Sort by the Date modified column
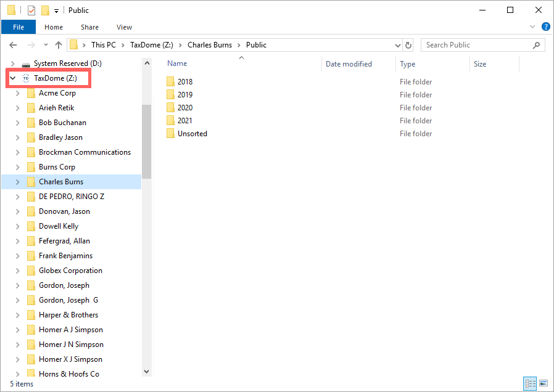The width and height of the screenshot is (554, 392). pyautogui.click(x=349, y=64)
